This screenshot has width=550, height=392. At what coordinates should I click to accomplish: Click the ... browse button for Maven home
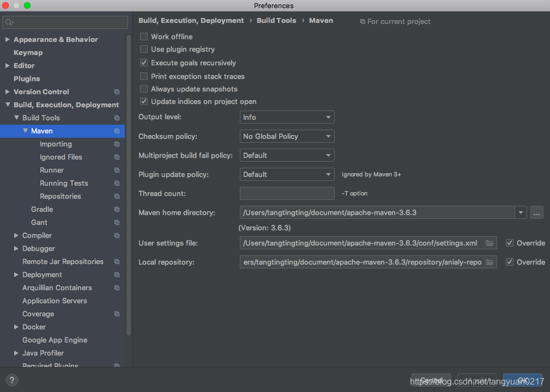click(x=537, y=213)
